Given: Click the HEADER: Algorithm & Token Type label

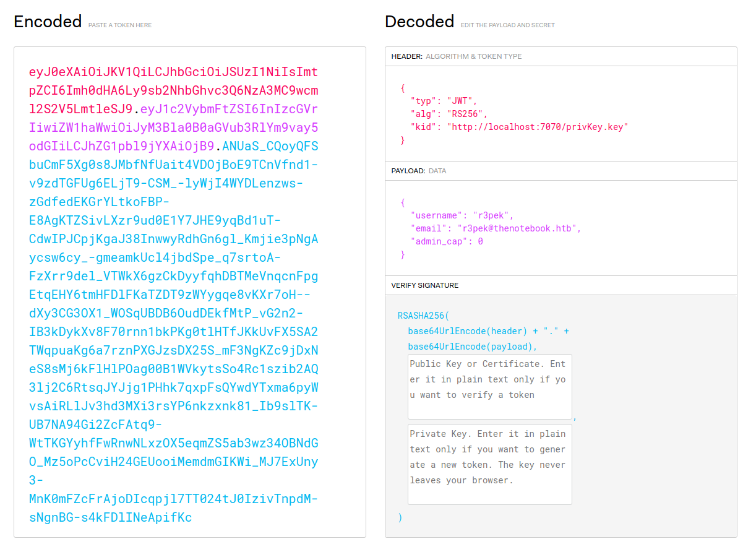Looking at the screenshot, I should tap(456, 56).
